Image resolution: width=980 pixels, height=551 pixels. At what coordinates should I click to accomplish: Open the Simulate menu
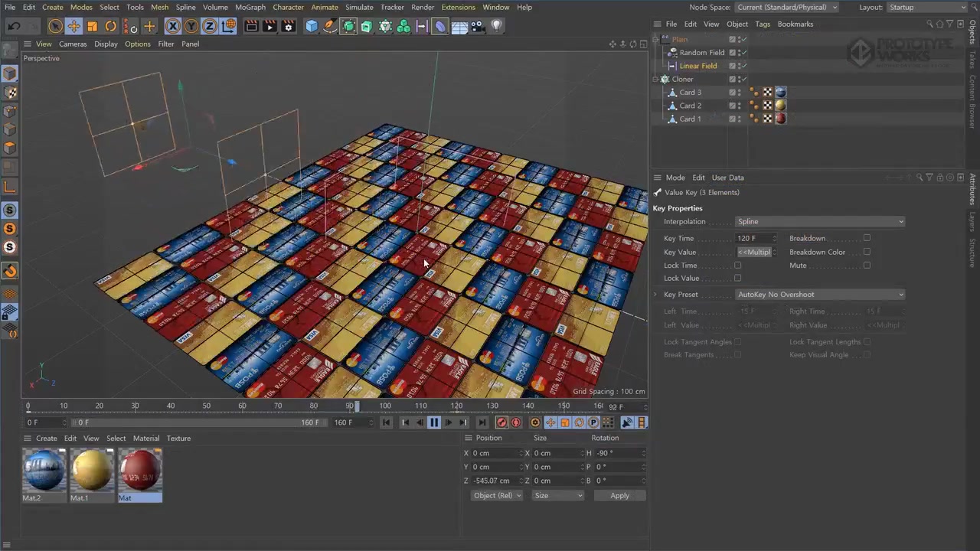coord(359,7)
